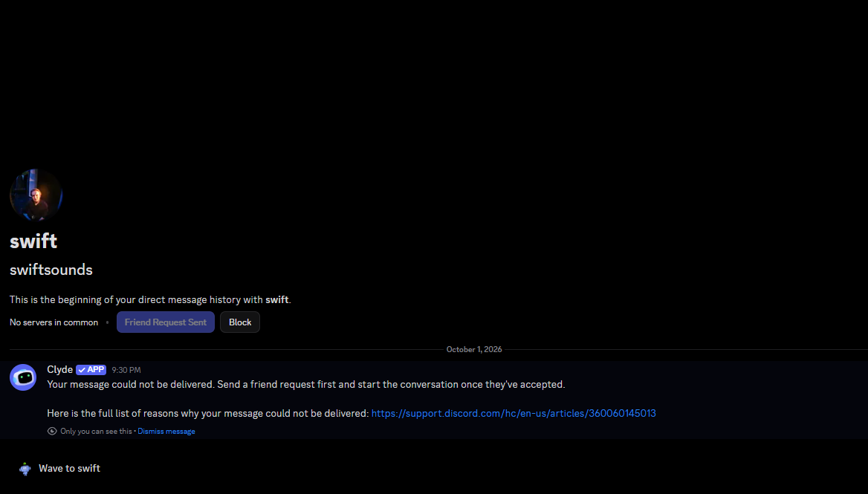The width and height of the screenshot is (868, 494).
Task: Click the Clyde username
Action: point(59,369)
